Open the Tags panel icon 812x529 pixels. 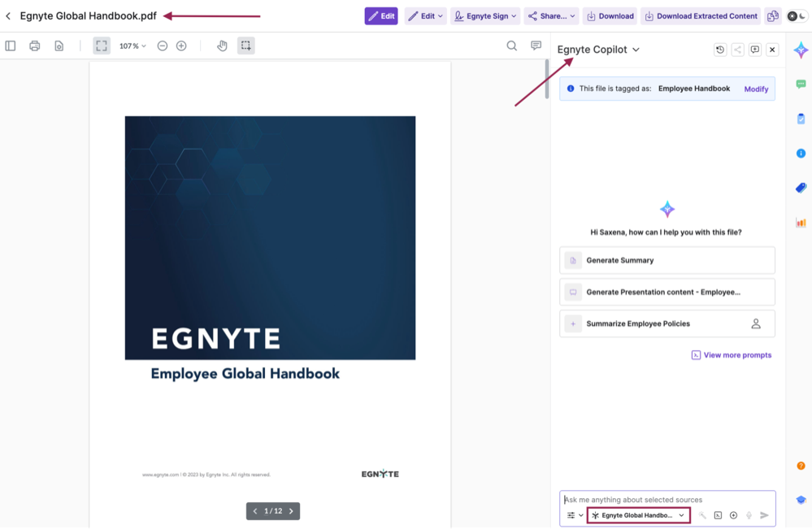[801, 187]
